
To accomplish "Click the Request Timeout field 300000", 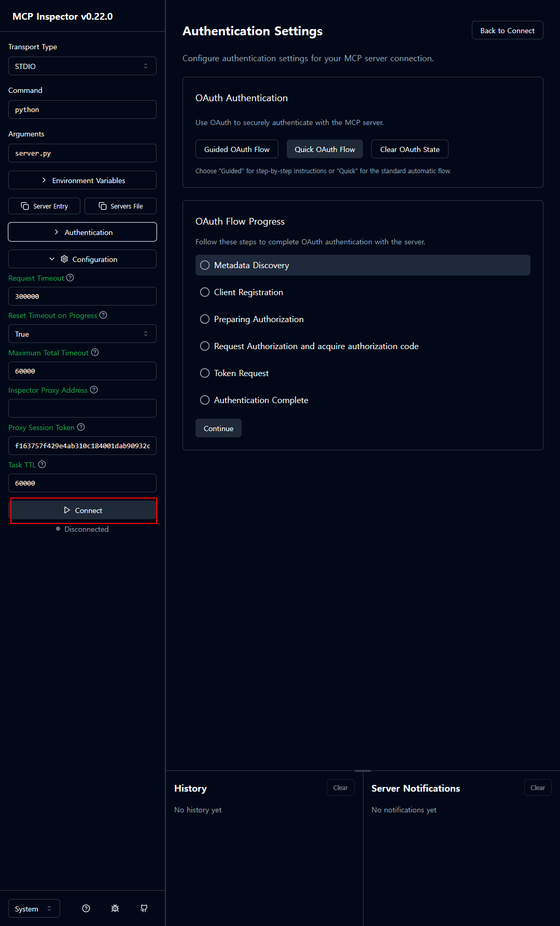I will (82, 296).
